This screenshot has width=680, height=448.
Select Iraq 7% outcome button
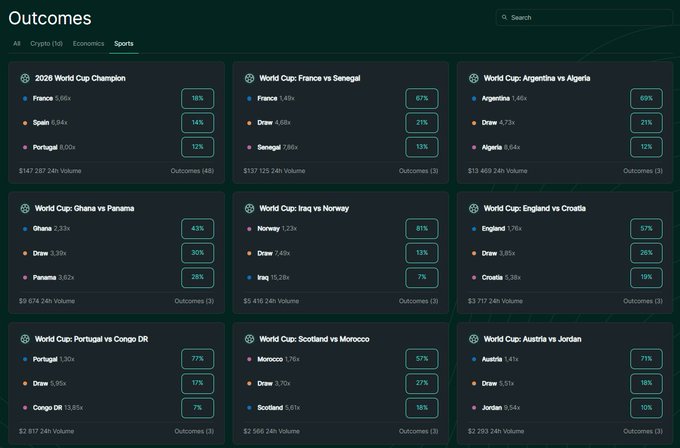click(x=422, y=277)
